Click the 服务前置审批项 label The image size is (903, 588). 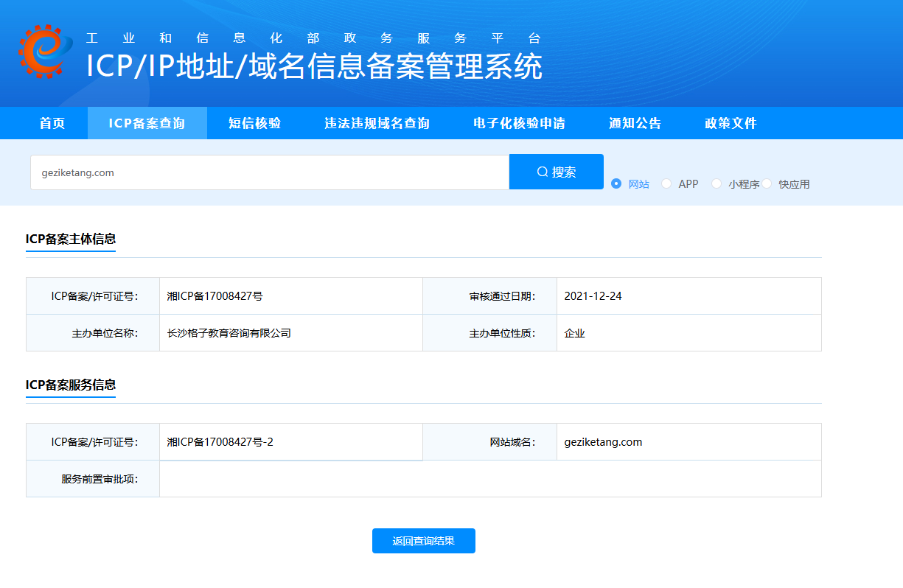click(100, 479)
